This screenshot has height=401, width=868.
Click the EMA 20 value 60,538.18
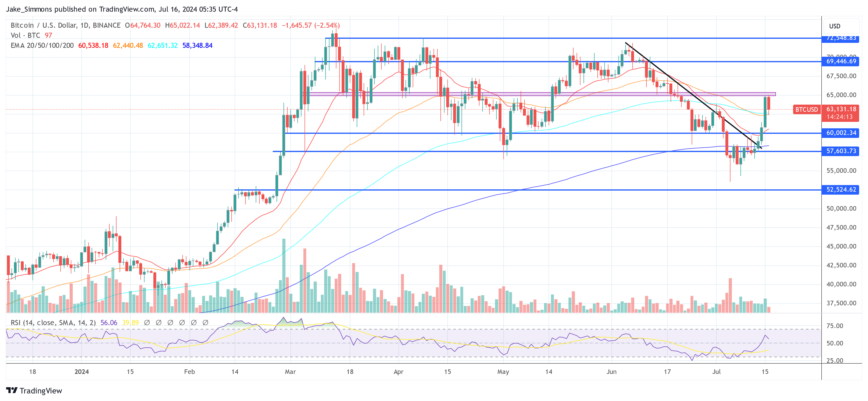coord(93,45)
